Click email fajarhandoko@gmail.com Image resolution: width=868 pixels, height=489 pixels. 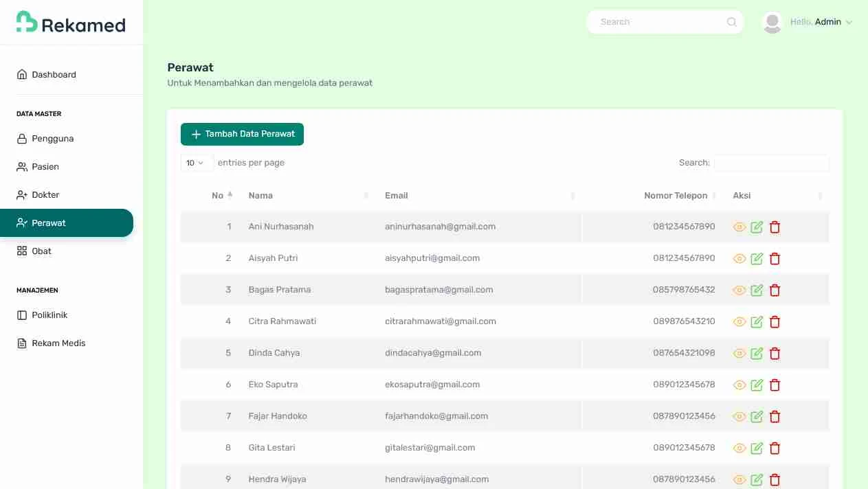click(436, 416)
